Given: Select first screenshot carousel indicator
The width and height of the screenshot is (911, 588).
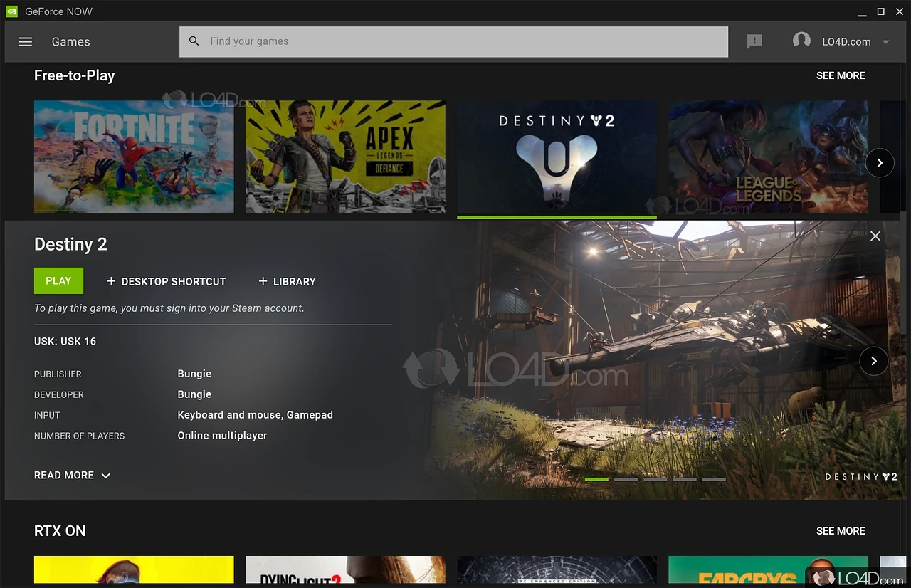Looking at the screenshot, I should [596, 479].
